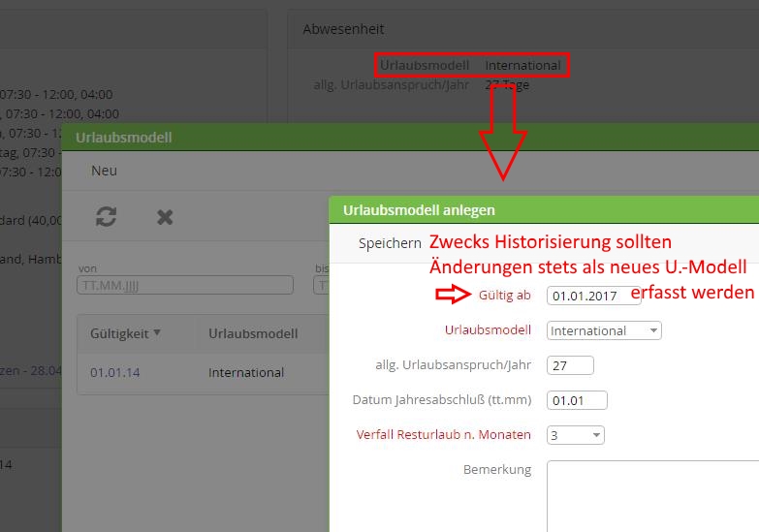Click the von date field TT.MM.JJJJ
759x532 pixels.
pyautogui.click(x=185, y=285)
